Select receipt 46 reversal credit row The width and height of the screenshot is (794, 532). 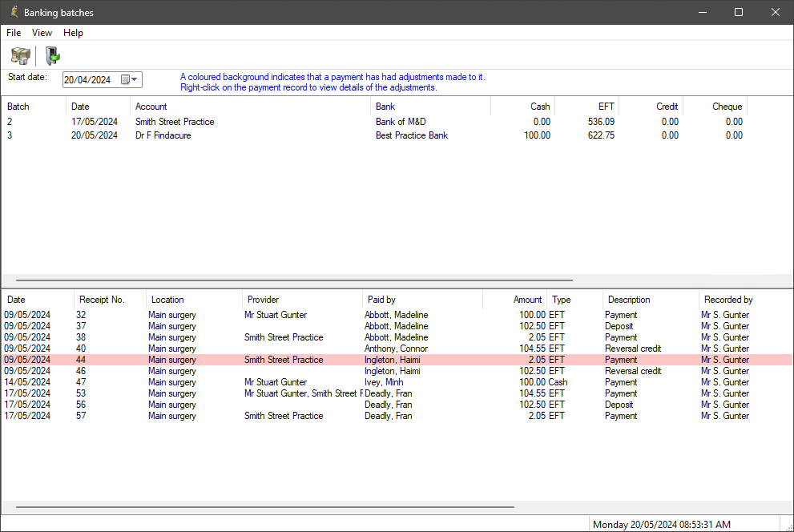pyautogui.click(x=397, y=370)
